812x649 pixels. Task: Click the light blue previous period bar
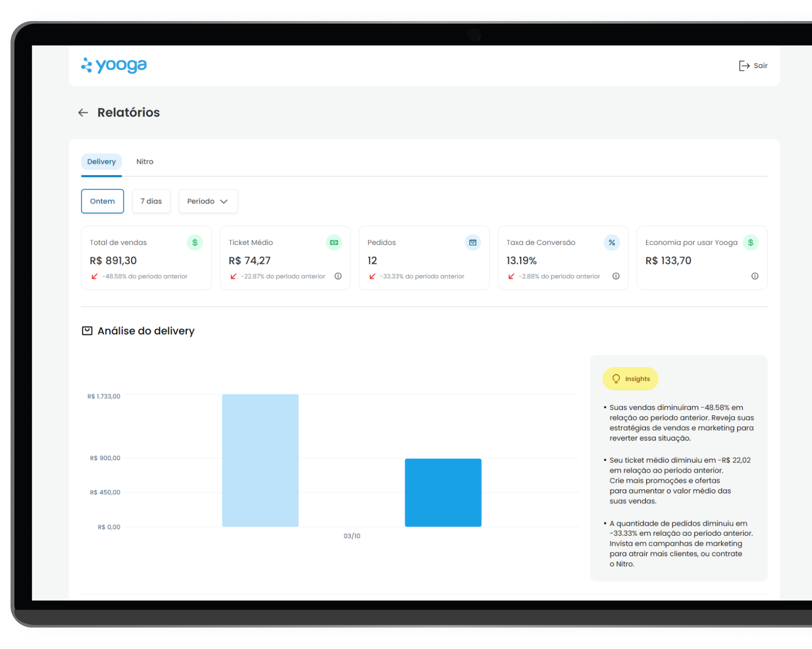[260, 460]
